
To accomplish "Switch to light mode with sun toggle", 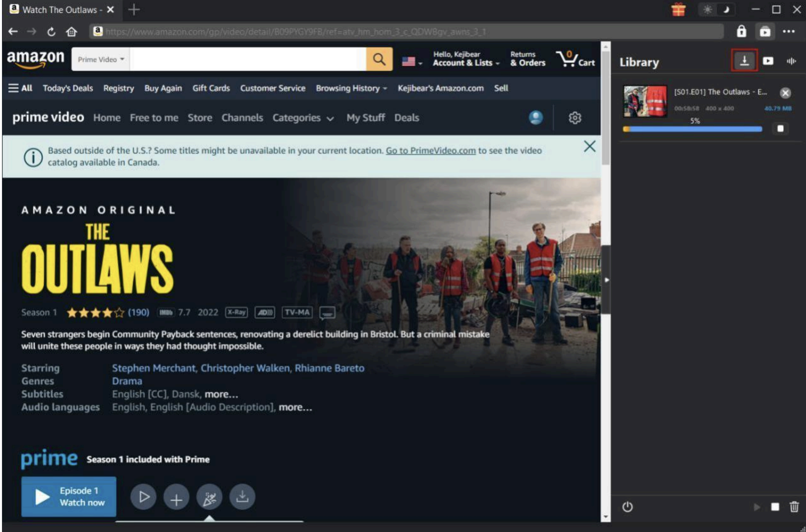I will [x=708, y=10].
